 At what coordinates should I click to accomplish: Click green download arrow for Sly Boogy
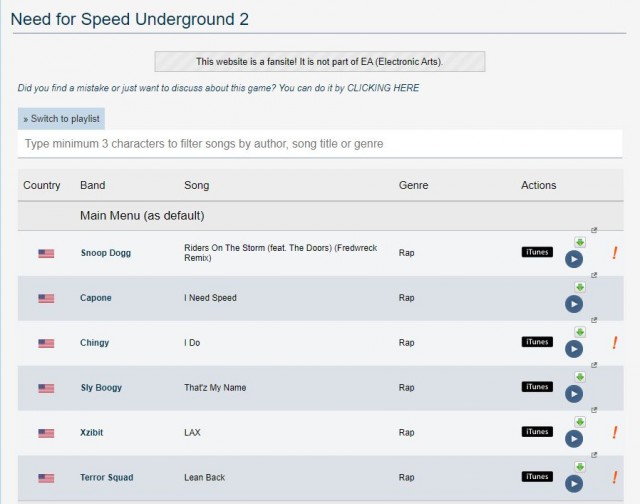[x=580, y=377]
